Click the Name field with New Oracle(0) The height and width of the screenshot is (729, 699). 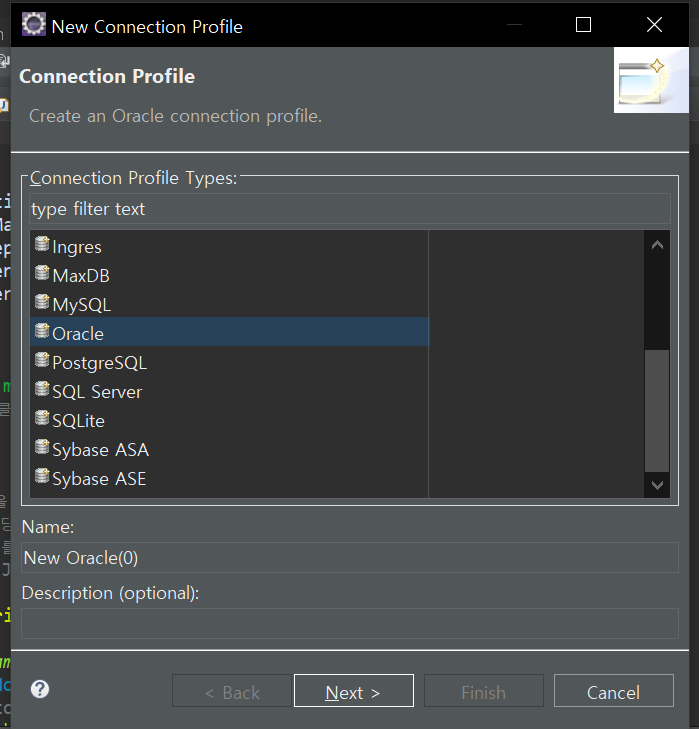coord(350,557)
